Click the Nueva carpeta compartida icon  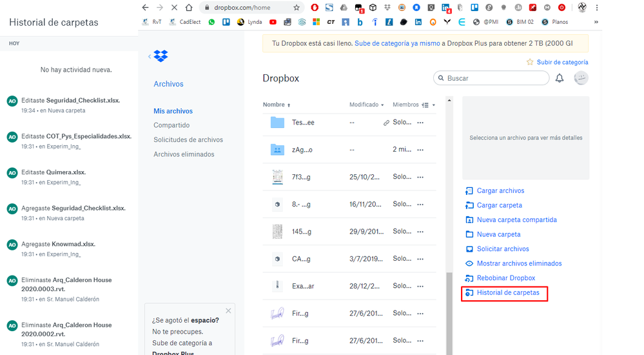pos(469,220)
